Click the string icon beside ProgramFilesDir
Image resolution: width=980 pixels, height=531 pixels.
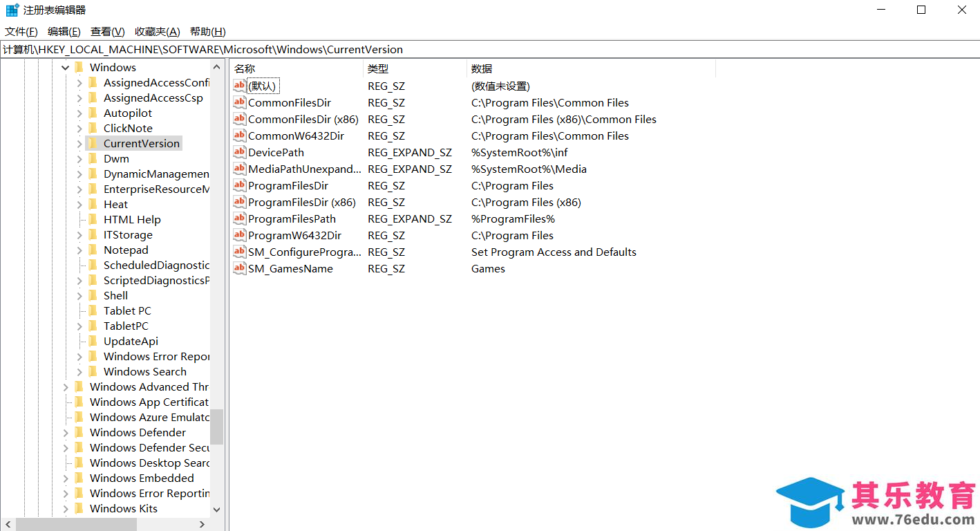pos(239,185)
